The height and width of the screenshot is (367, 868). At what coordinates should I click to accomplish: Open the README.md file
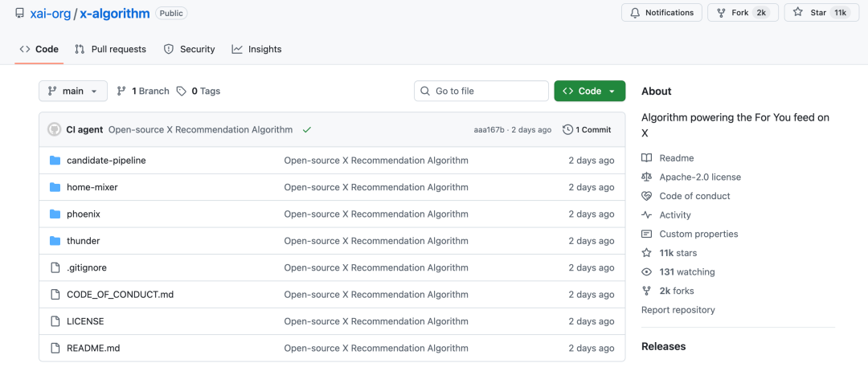(x=93, y=349)
